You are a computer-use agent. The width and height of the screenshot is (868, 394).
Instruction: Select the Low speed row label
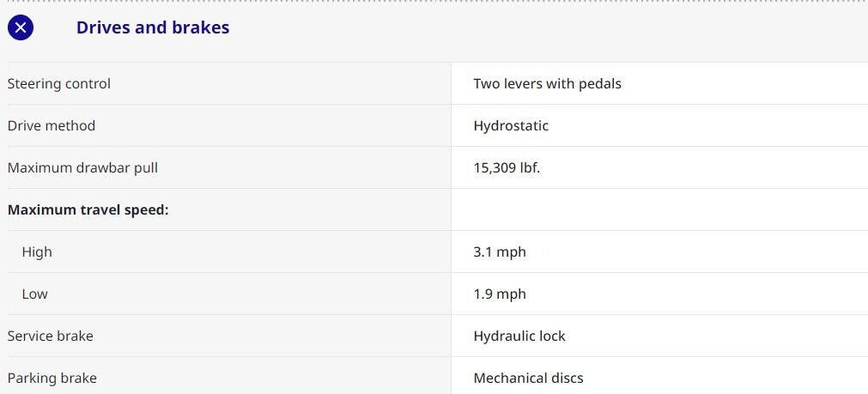point(35,294)
